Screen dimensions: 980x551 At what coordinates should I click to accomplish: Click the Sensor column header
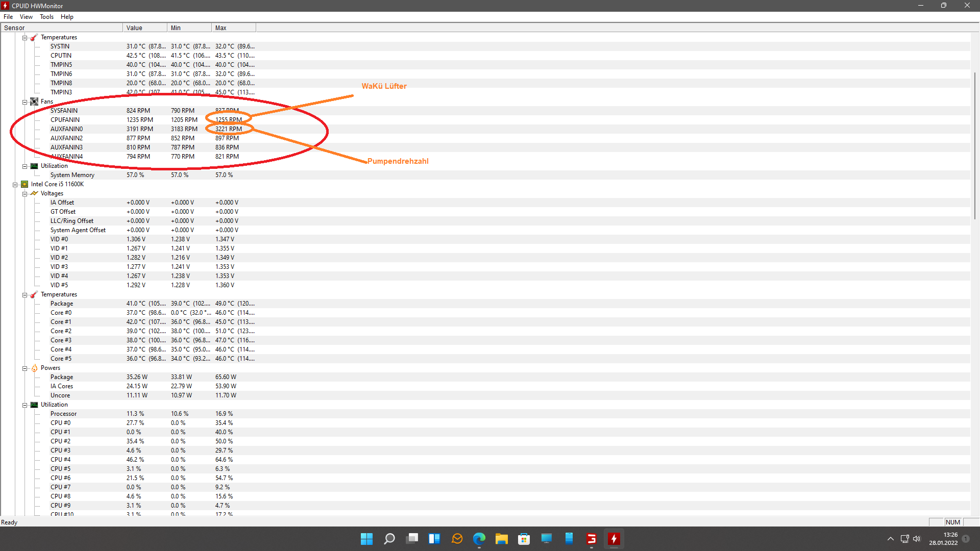(x=62, y=28)
